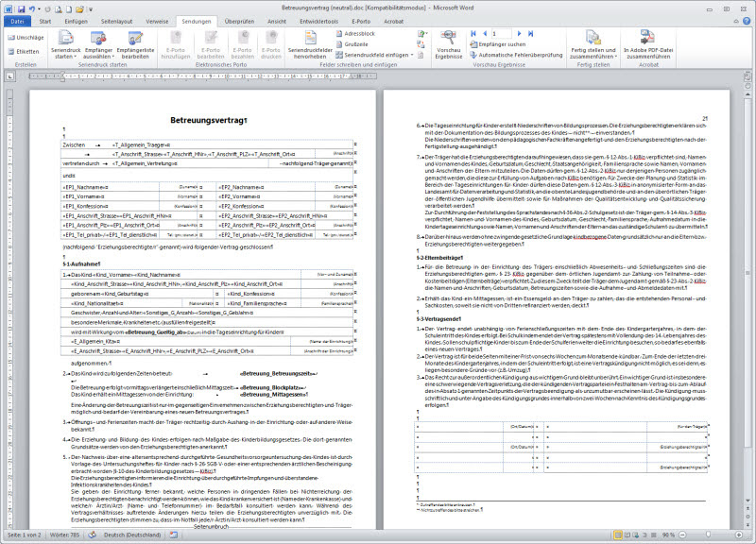The image size is (756, 544).
Task: Switch to Outline view
Action: [644, 535]
